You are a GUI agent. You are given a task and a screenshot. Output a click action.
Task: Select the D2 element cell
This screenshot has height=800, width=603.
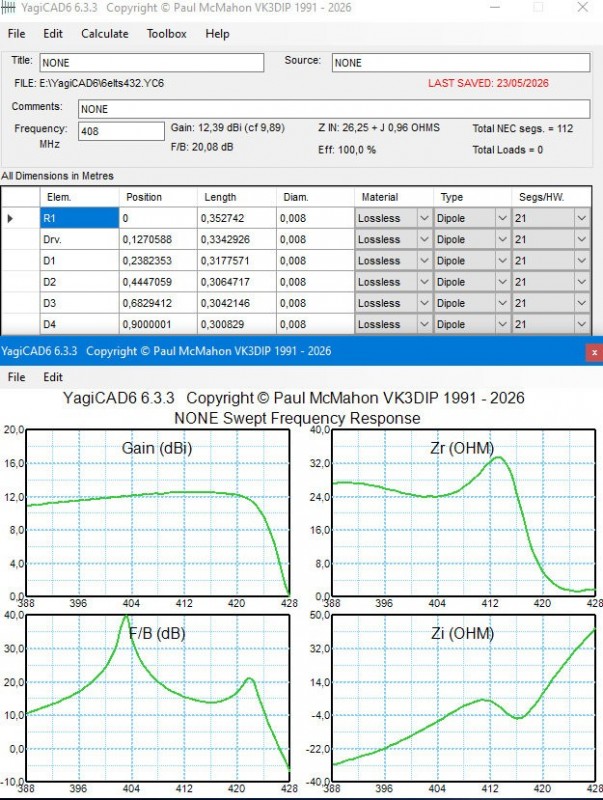click(x=80, y=282)
